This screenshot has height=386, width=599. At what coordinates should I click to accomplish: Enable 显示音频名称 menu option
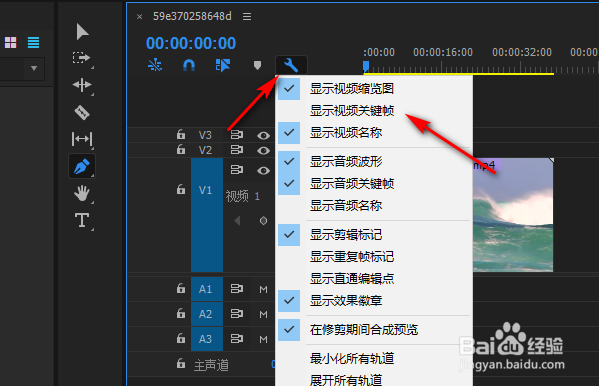coord(374,206)
